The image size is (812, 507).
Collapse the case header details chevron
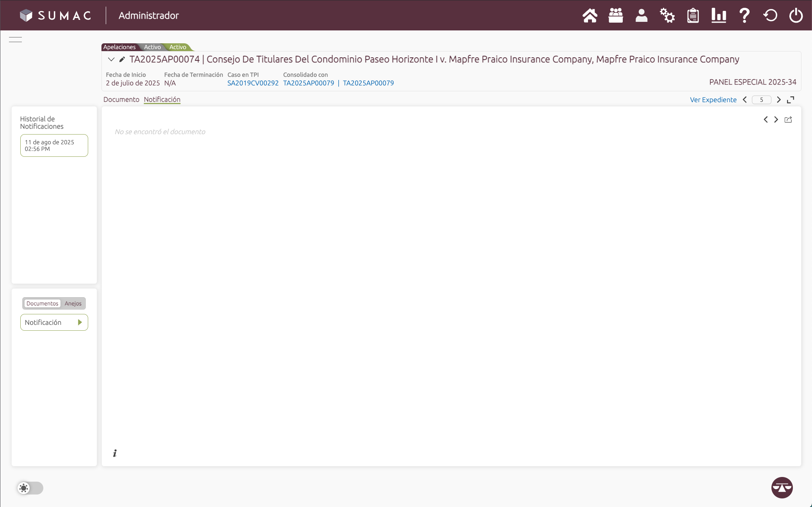pos(111,59)
